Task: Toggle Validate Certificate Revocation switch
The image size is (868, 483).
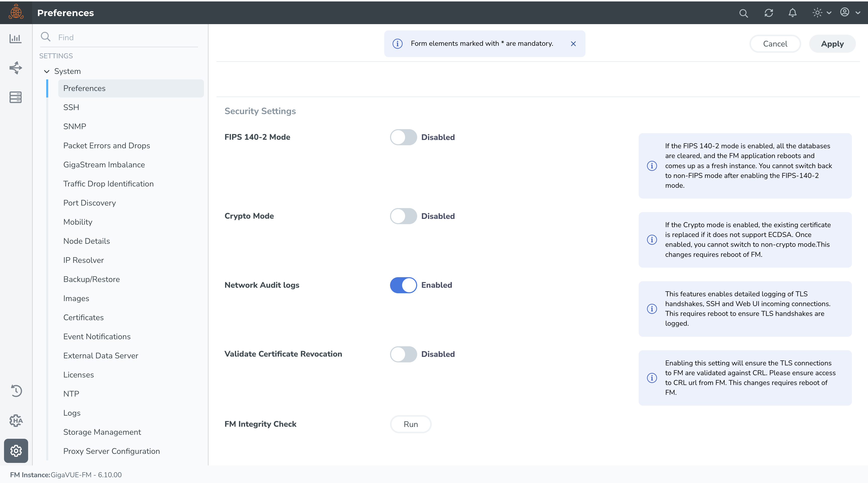Action: pyautogui.click(x=403, y=354)
